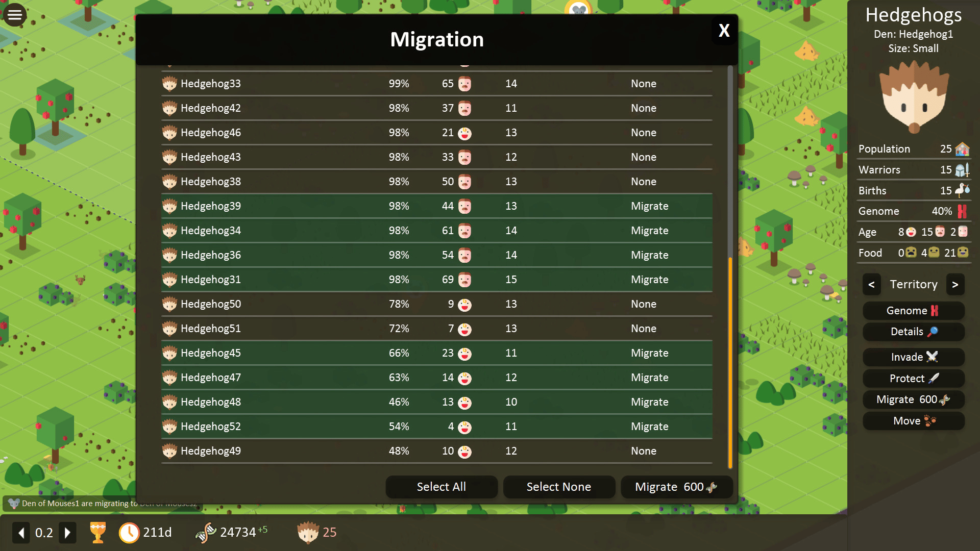Click the Births stork icon
The width and height of the screenshot is (980, 551).
(962, 190)
